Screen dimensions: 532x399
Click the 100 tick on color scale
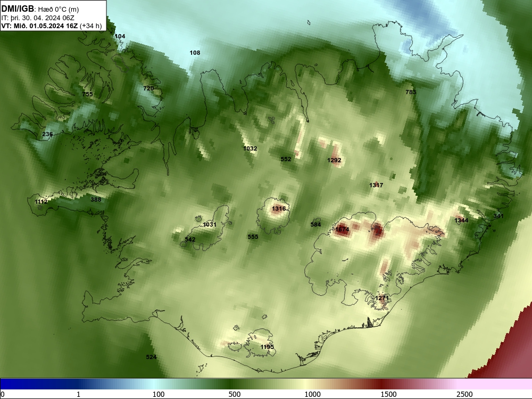click(x=159, y=394)
